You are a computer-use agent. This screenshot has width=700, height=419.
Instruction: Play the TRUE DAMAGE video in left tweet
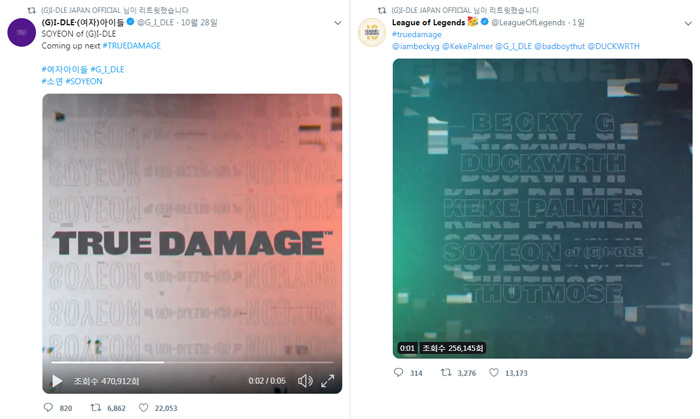(57, 381)
